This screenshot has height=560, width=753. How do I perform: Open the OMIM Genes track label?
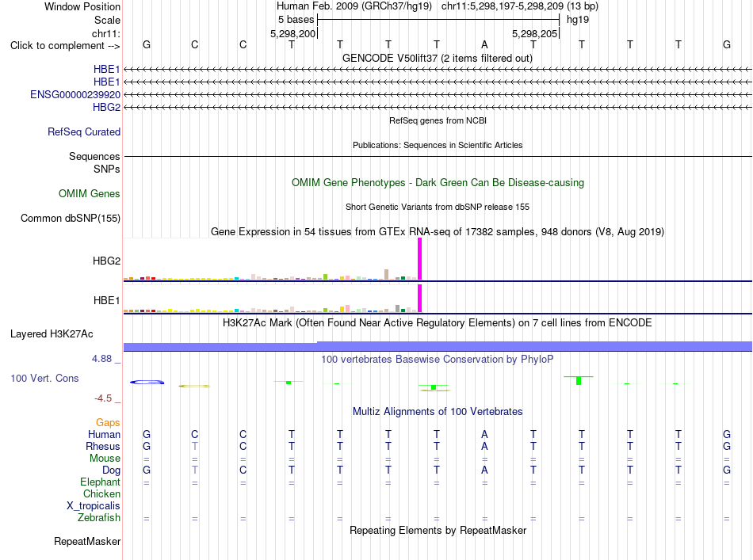[90, 193]
